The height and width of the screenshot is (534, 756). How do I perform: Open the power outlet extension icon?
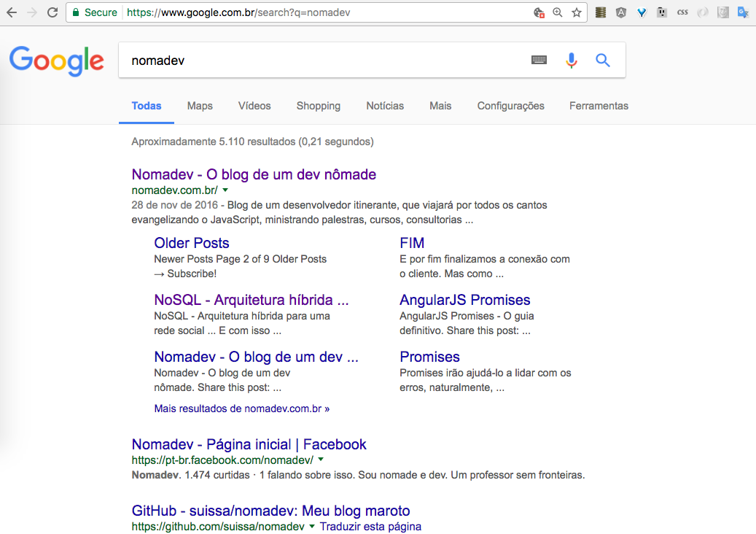662,12
